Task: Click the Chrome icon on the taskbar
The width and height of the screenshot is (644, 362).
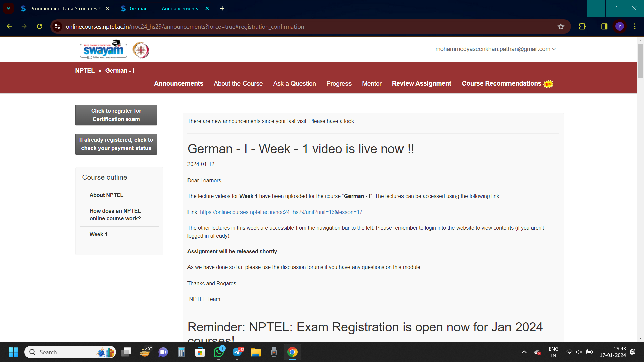Action: tap(292, 352)
